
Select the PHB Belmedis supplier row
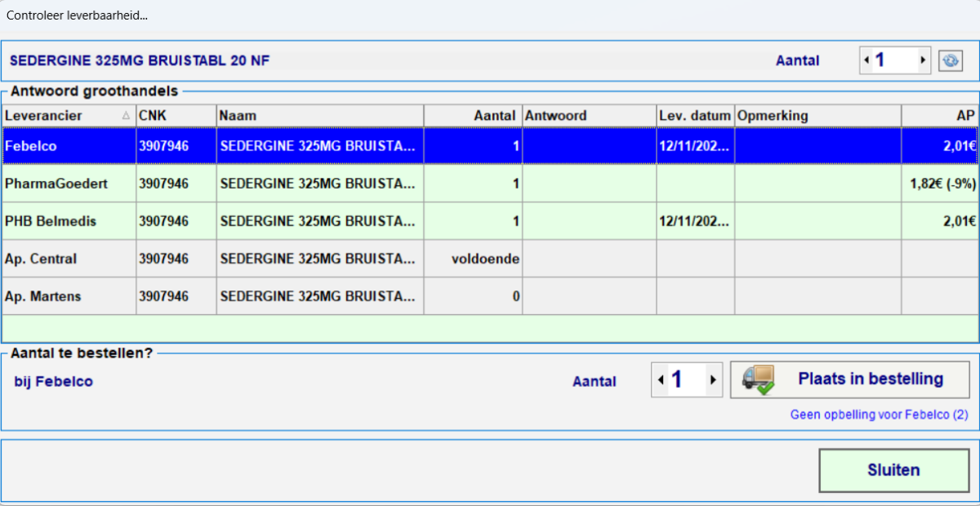click(69, 221)
